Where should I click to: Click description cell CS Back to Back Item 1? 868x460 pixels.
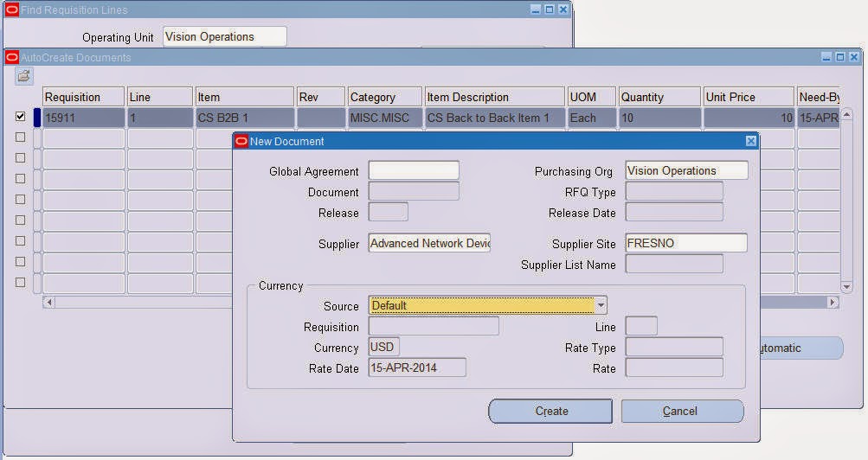[495, 118]
